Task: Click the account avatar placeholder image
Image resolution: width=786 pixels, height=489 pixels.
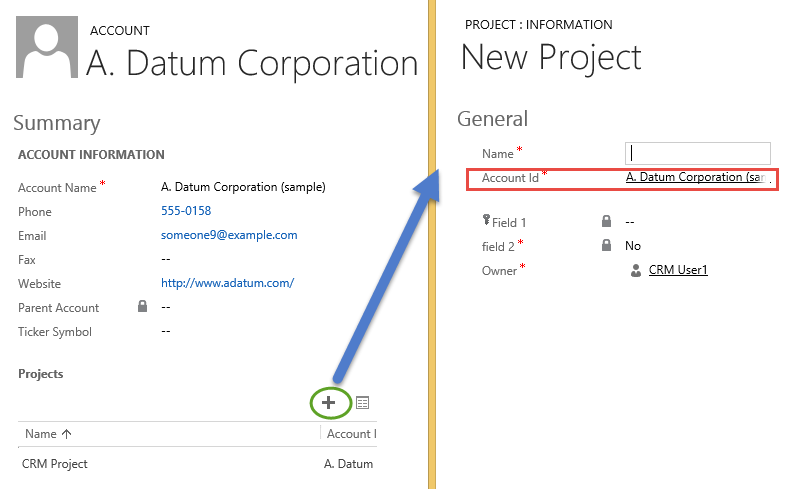Action: click(x=45, y=49)
